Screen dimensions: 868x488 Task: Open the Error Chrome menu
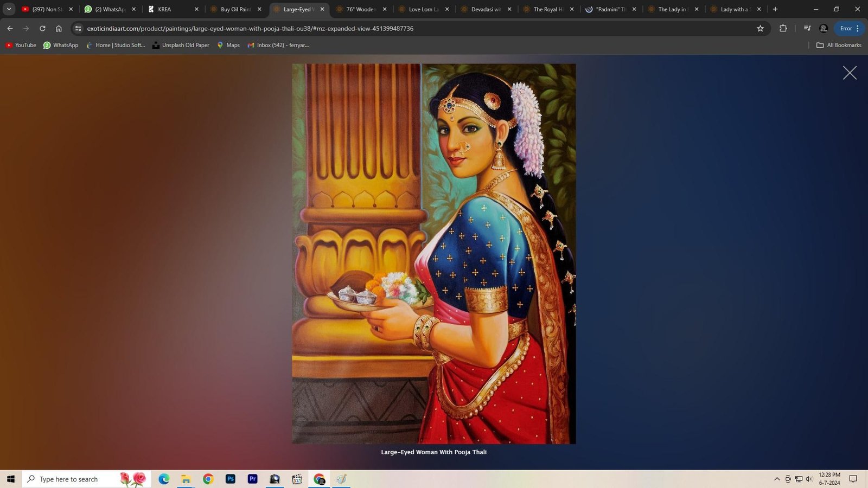(850, 28)
